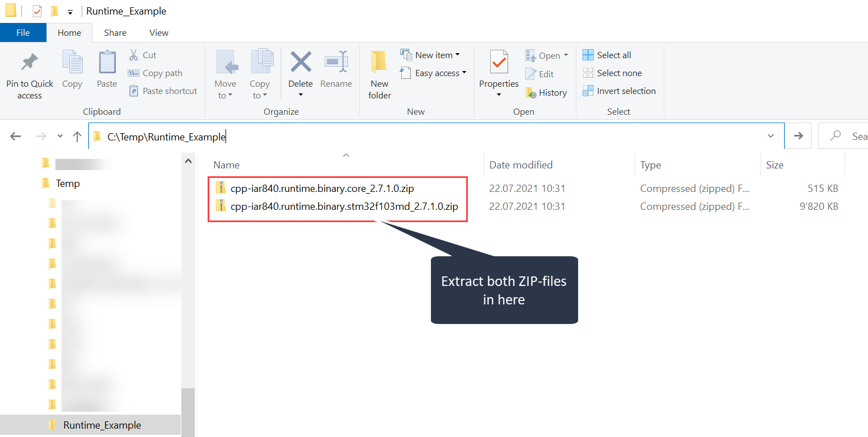The width and height of the screenshot is (868, 437).
Task: Switch to the View ribbon tab
Action: [x=159, y=32]
